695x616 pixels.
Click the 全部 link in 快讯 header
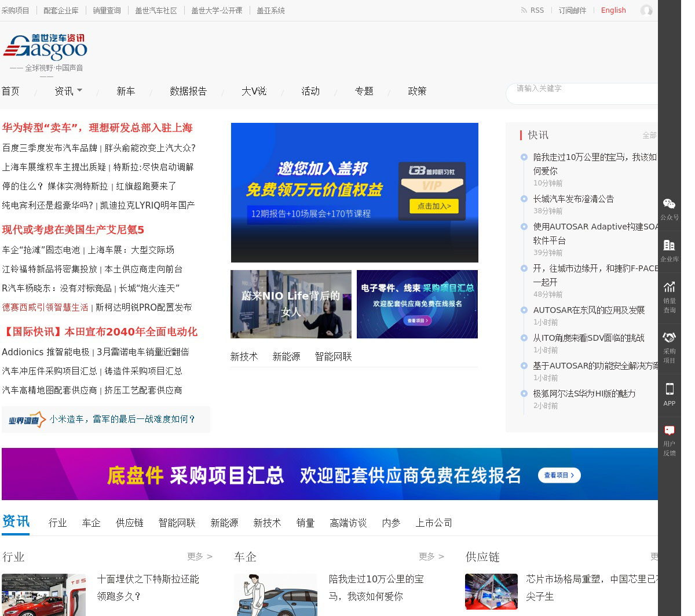(x=649, y=135)
